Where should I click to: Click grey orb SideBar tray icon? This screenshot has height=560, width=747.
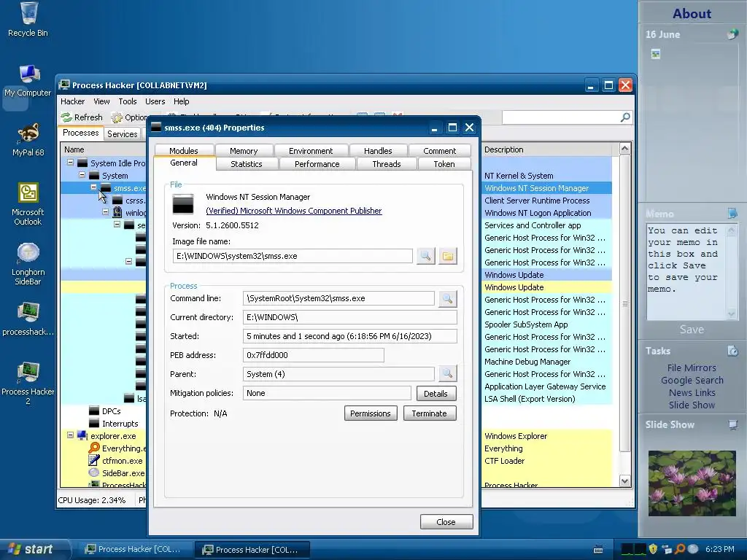(x=693, y=549)
